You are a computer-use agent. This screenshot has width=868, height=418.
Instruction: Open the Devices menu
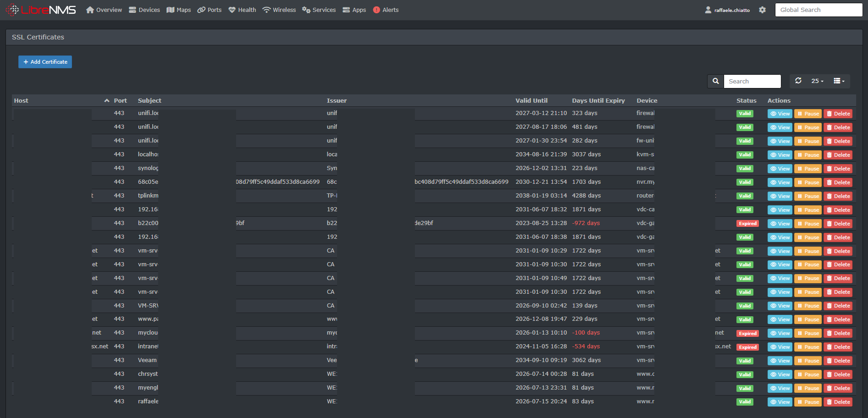[144, 10]
